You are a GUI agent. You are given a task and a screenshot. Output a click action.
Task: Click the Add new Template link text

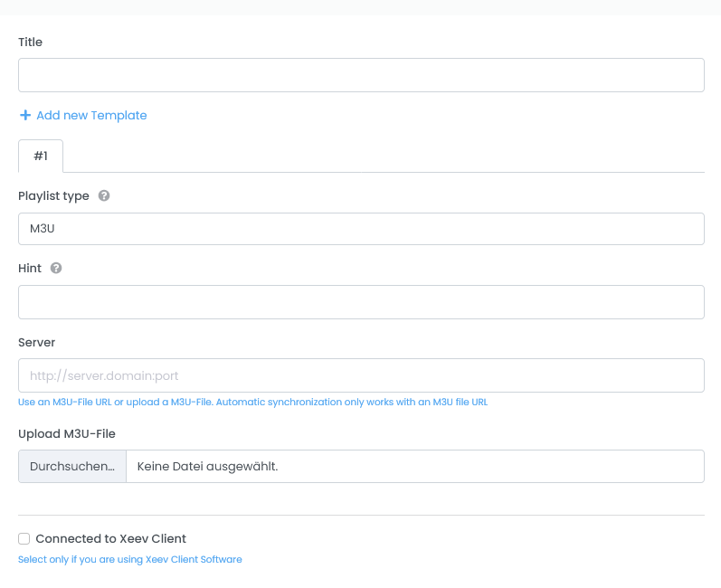(91, 116)
